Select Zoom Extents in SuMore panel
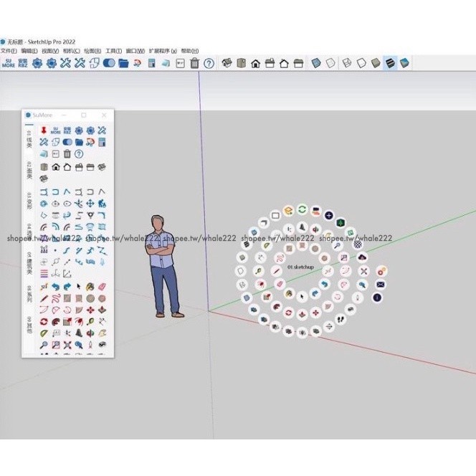The image size is (476, 476). point(67,345)
